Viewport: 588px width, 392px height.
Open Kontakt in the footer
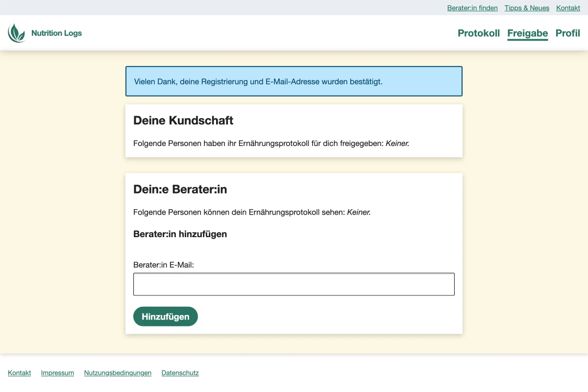click(x=19, y=372)
